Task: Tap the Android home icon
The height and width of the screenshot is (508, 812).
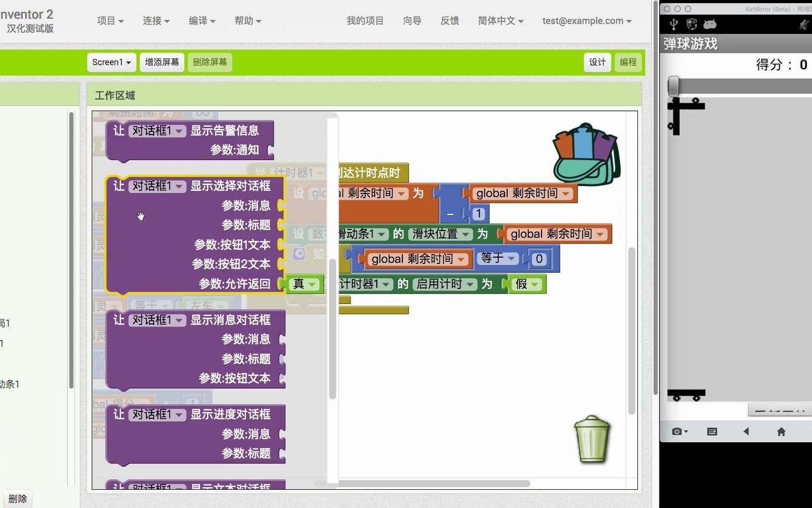Action: click(x=781, y=431)
